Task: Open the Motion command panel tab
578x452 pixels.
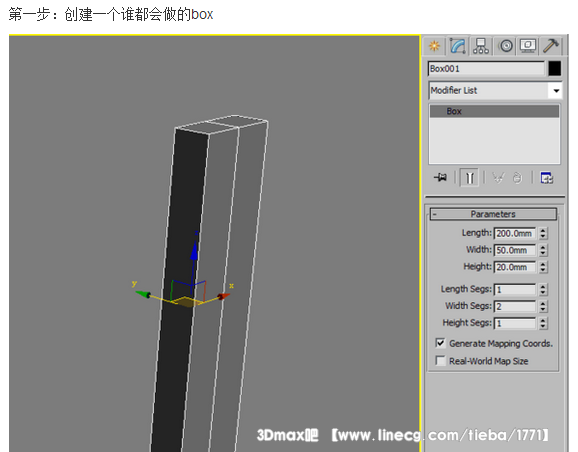Action: [x=506, y=46]
